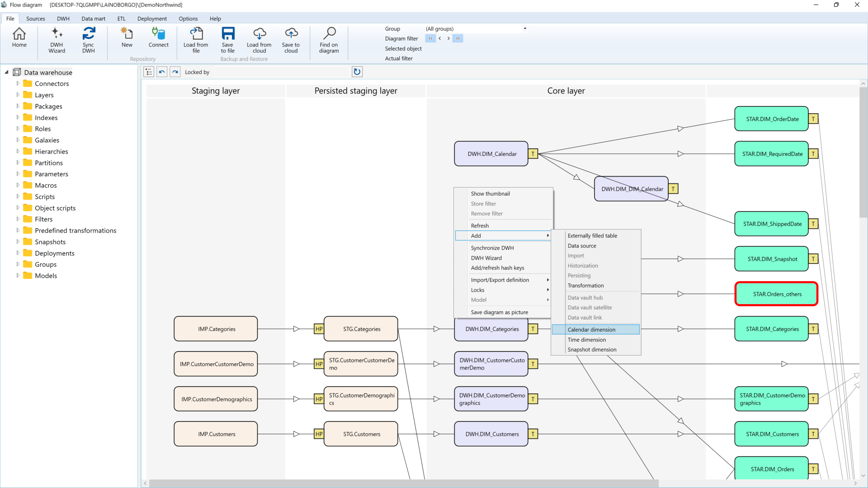Viewport: 868px width, 488px height.
Task: Go to last diagram filter
Action: [458, 38]
